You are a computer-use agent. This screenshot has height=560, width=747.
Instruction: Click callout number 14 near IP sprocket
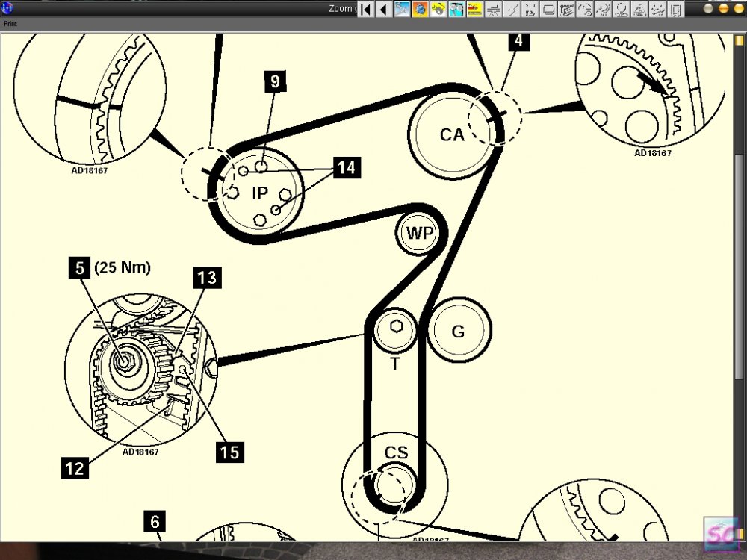click(347, 167)
